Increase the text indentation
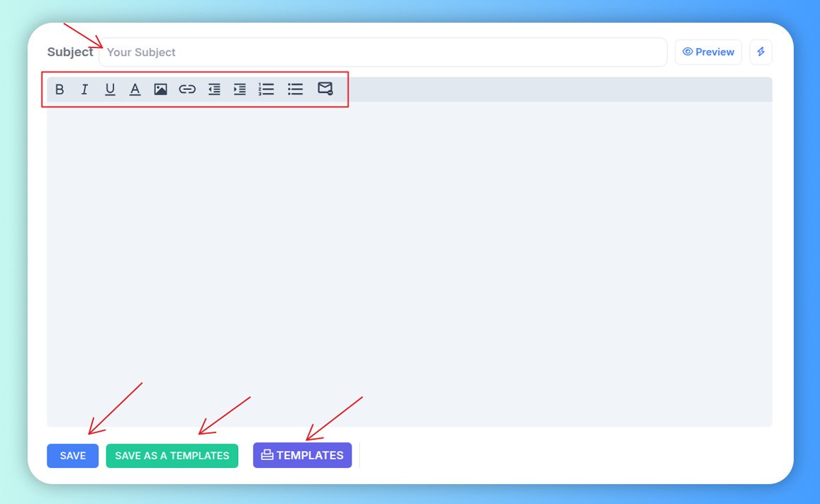Image resolution: width=820 pixels, height=504 pixels. [x=240, y=89]
